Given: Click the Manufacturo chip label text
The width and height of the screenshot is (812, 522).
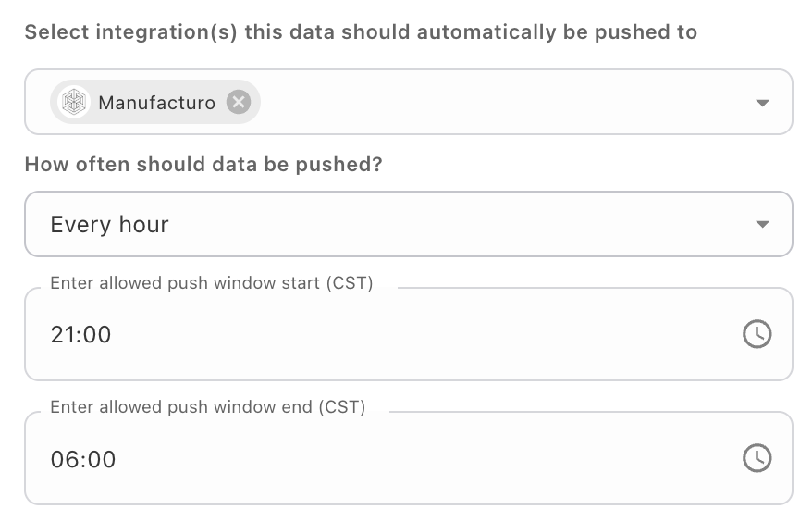Looking at the screenshot, I should 156,102.
